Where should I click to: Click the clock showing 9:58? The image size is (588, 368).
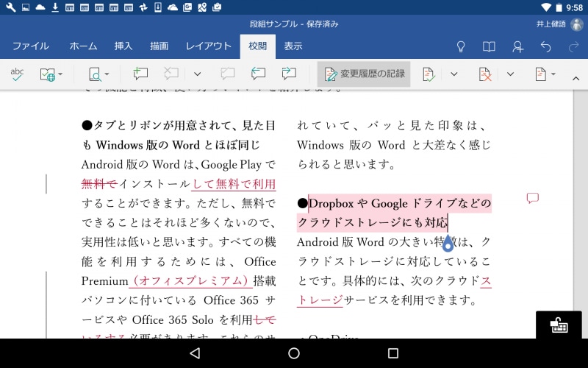point(575,7)
